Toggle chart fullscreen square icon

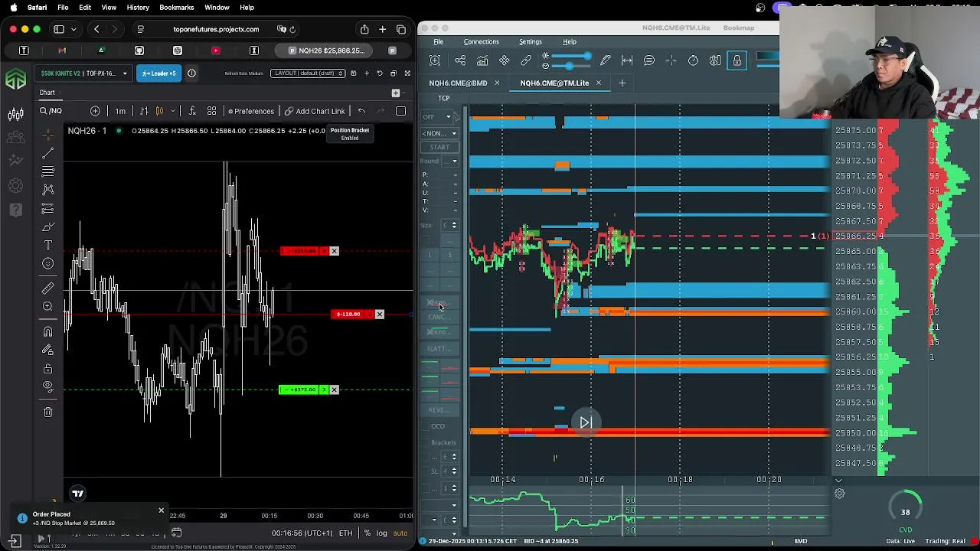coord(400,111)
